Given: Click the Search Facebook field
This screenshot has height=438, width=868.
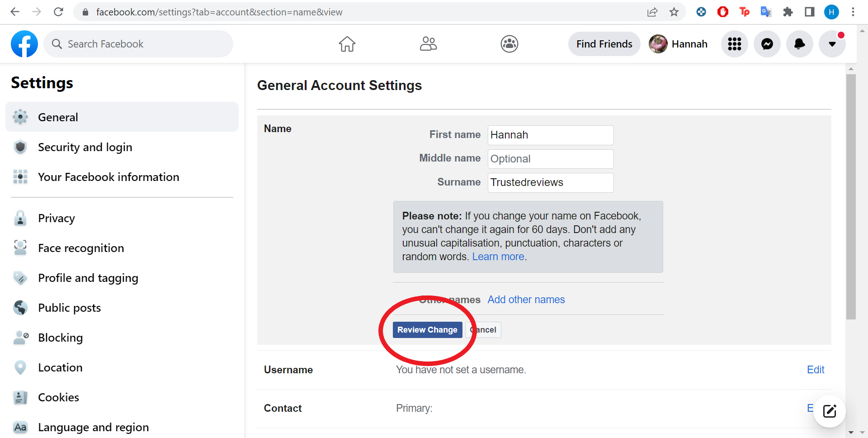Looking at the screenshot, I should (138, 44).
